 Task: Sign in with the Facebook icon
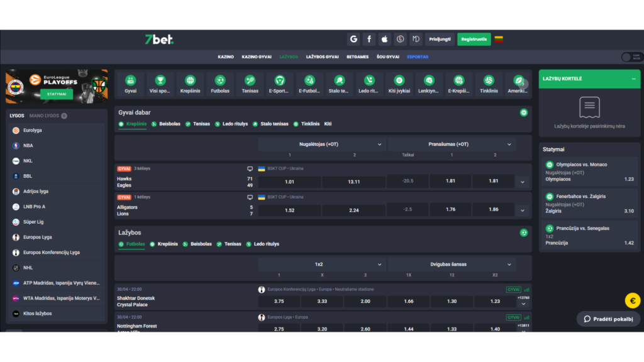[x=369, y=40]
